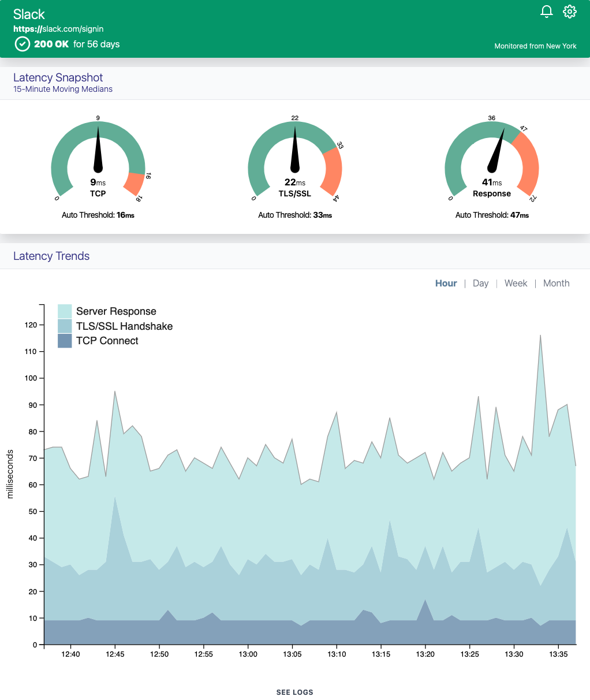Screen dimensions: 590x700
Task: Click "Auto Threshold: 33ms" label
Action: [295, 215]
